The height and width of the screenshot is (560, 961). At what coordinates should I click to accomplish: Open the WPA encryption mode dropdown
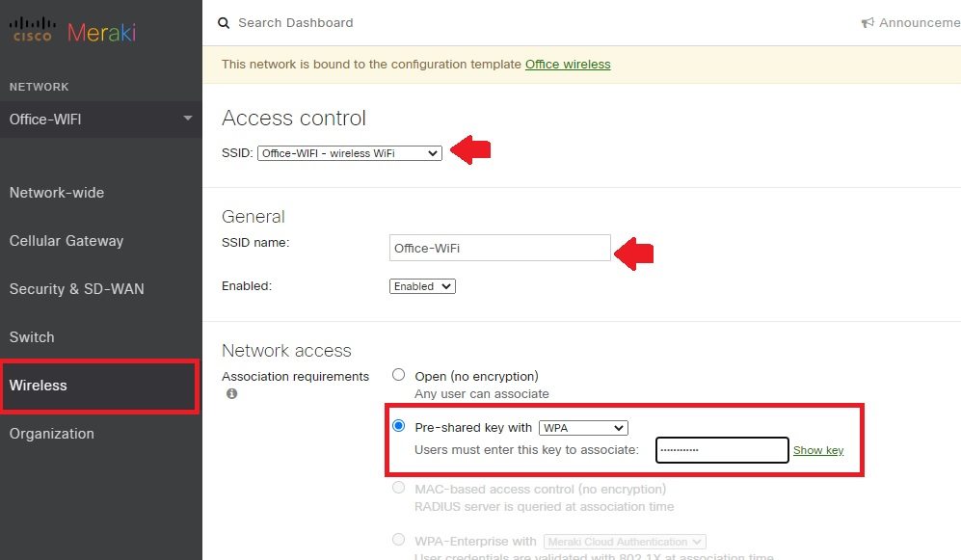583,428
